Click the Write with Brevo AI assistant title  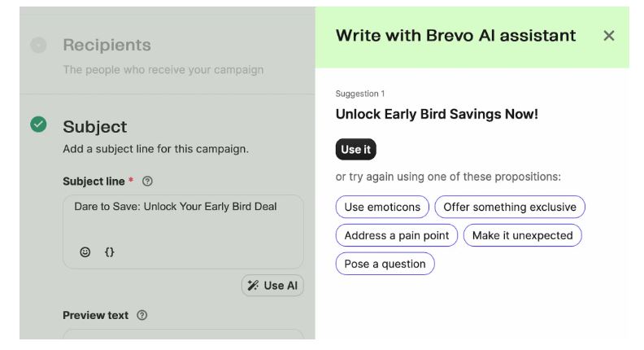coord(455,36)
